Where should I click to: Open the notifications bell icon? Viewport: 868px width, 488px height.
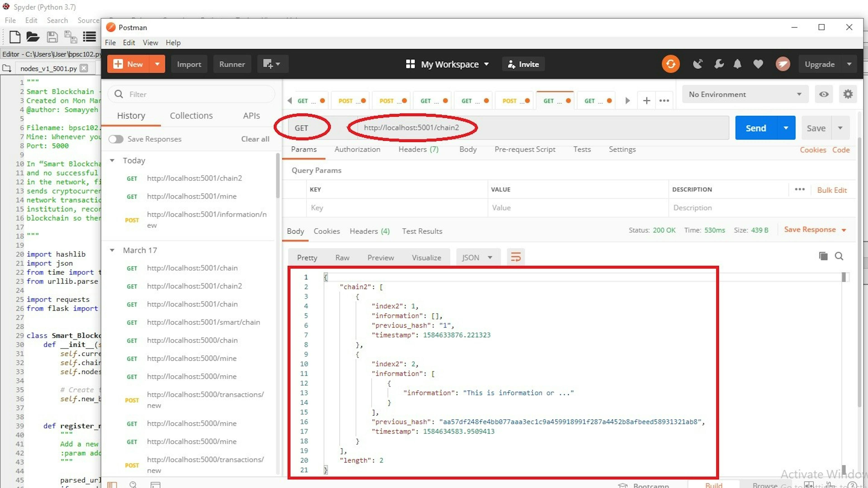738,64
